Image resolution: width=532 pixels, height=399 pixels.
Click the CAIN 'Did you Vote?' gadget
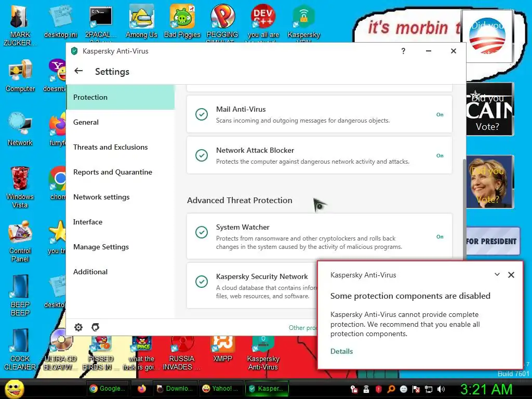490,109
